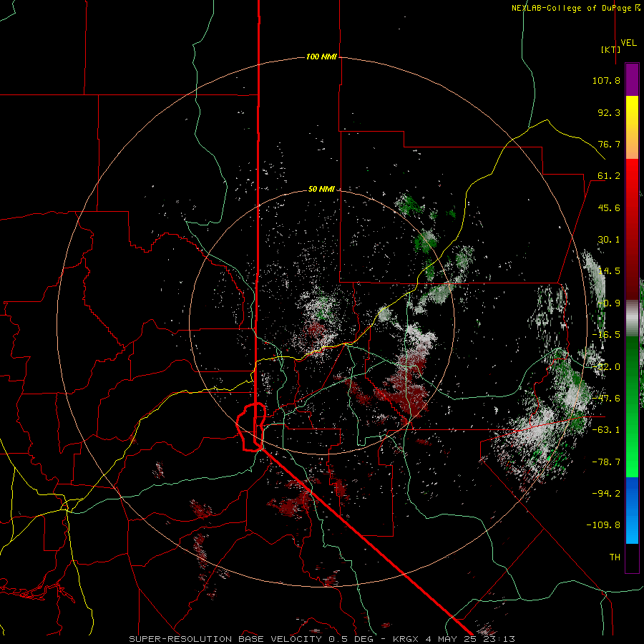Click the -94.2 velocity scale value
The height and width of the screenshot is (644, 644).
point(606,494)
